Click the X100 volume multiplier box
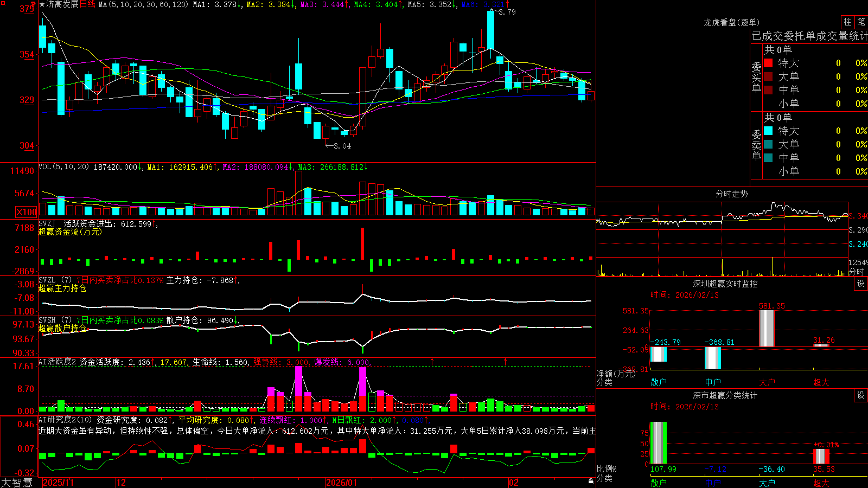This screenshot has width=868, height=488. pyautogui.click(x=26, y=212)
